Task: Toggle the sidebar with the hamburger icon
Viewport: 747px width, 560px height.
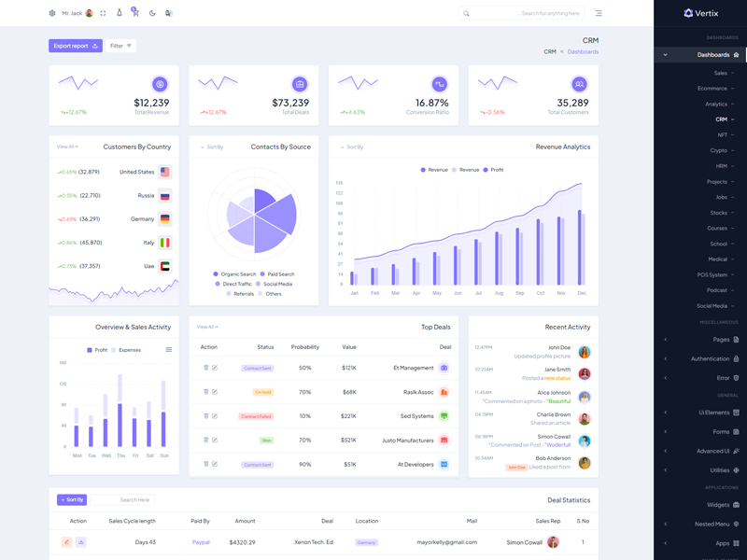Action: click(x=599, y=13)
